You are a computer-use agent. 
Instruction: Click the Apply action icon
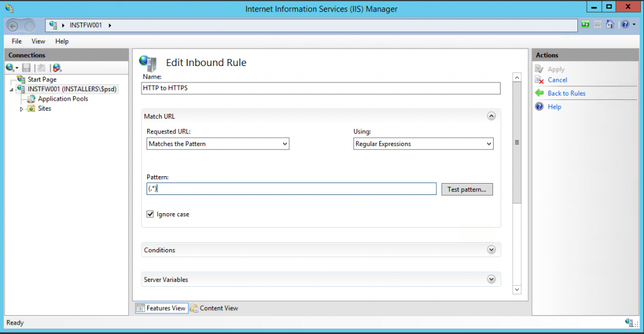(539, 69)
